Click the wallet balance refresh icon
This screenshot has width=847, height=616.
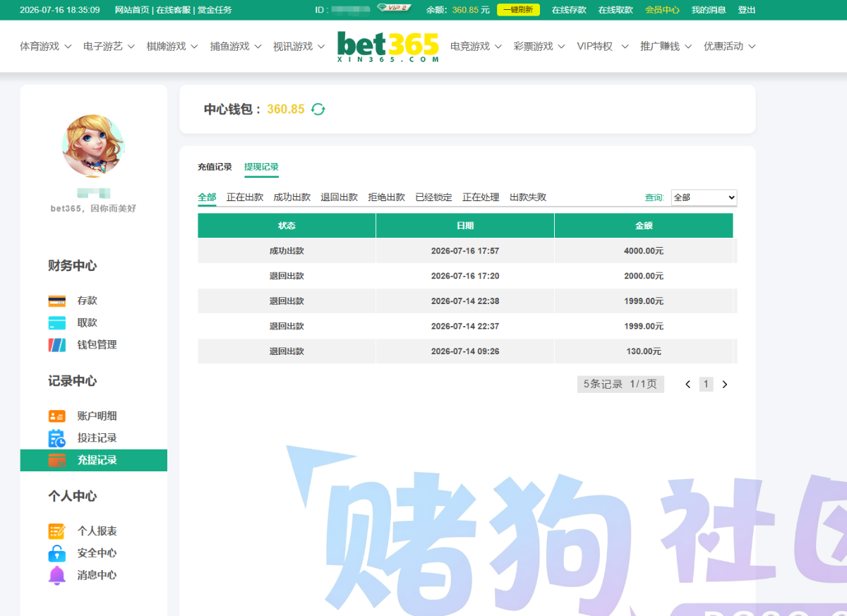(318, 109)
